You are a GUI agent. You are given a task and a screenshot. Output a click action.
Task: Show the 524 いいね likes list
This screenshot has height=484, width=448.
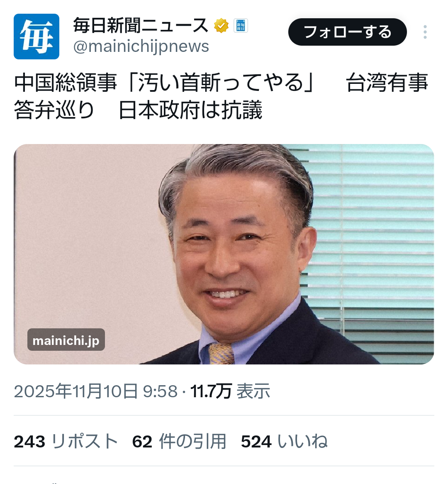pyautogui.click(x=284, y=441)
